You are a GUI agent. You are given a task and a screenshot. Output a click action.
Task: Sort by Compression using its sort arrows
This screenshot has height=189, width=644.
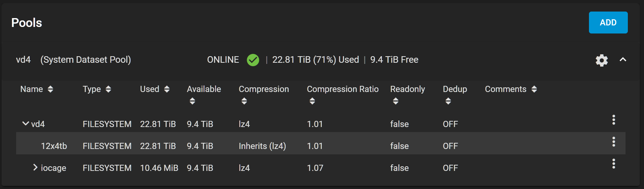(244, 101)
